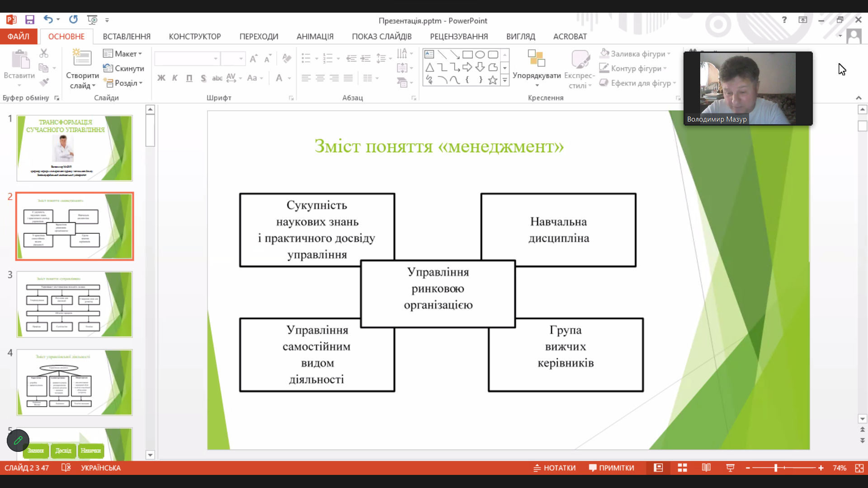Toggle Bold (Ж) formatting
The width and height of the screenshot is (868, 488).
(x=161, y=78)
